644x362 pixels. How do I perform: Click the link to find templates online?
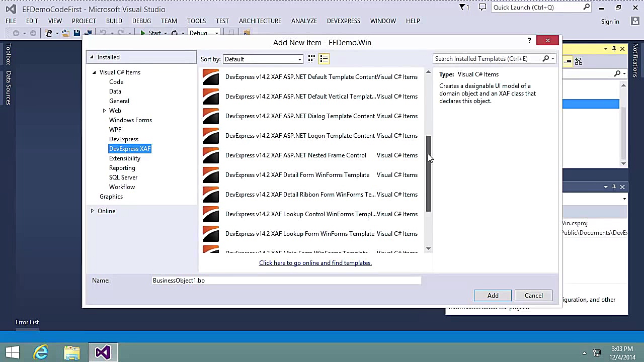tap(315, 262)
